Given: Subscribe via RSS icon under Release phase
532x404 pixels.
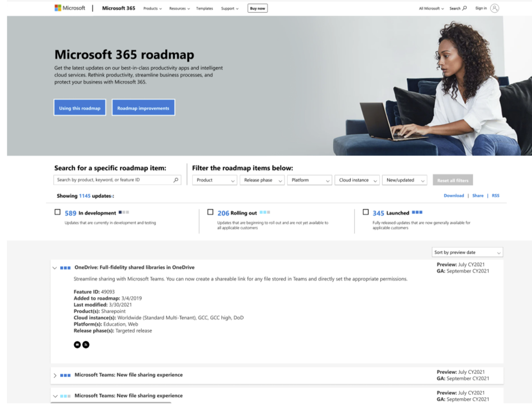Looking at the screenshot, I should pyautogui.click(x=86, y=344).
